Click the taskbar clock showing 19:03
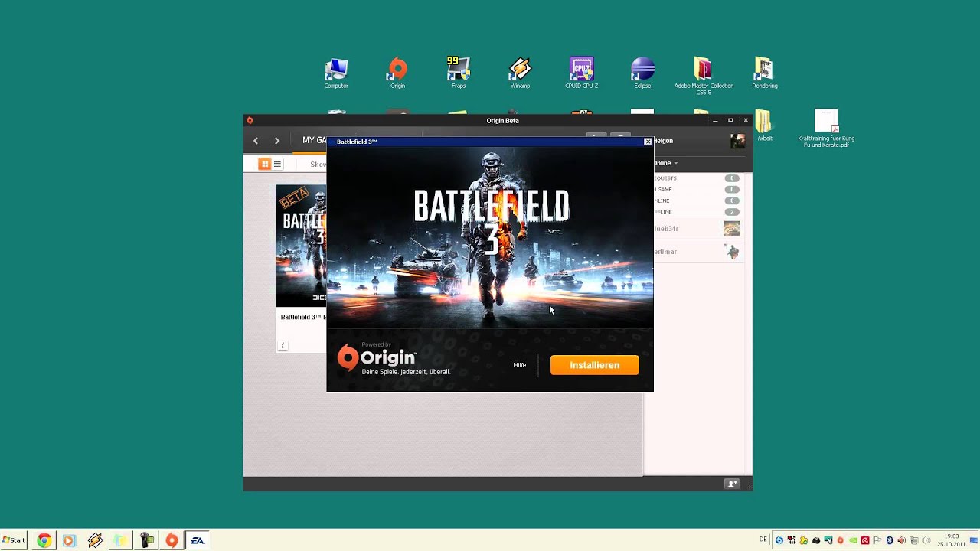 click(x=951, y=540)
